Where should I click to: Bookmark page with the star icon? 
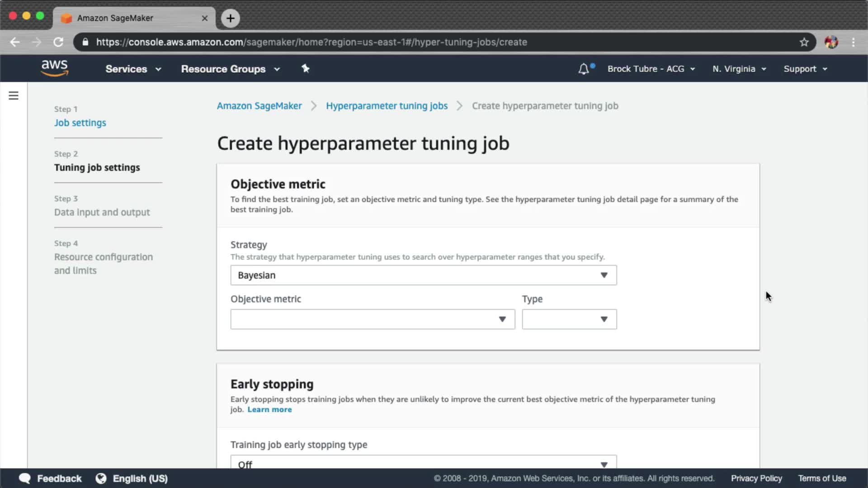(x=804, y=42)
